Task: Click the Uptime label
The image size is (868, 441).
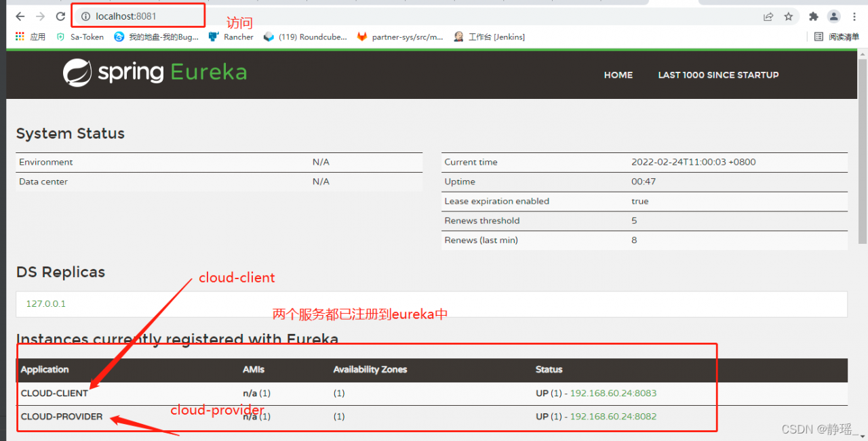Action: (460, 182)
